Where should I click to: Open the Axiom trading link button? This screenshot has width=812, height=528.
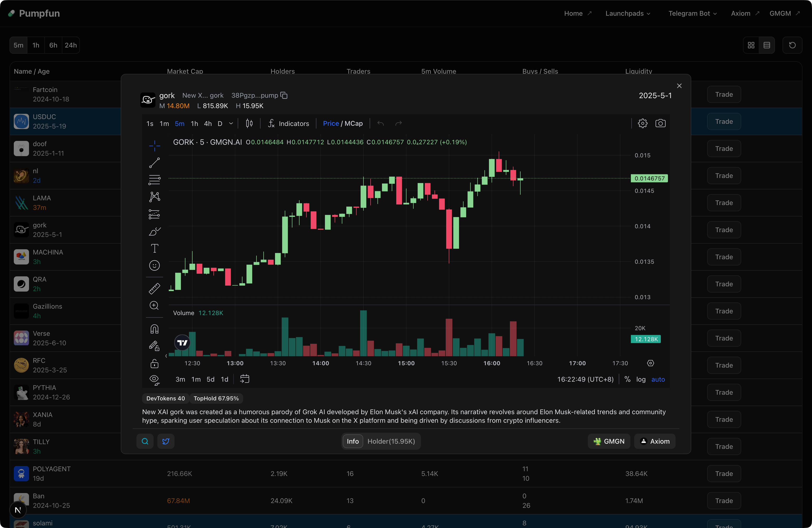(654, 441)
